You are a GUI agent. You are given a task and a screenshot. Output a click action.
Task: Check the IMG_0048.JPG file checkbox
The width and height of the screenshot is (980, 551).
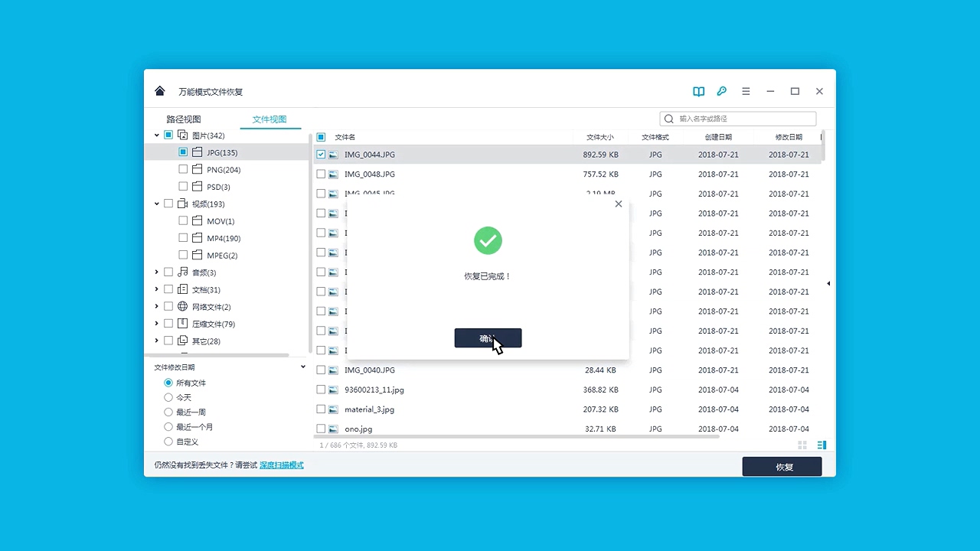coord(321,174)
